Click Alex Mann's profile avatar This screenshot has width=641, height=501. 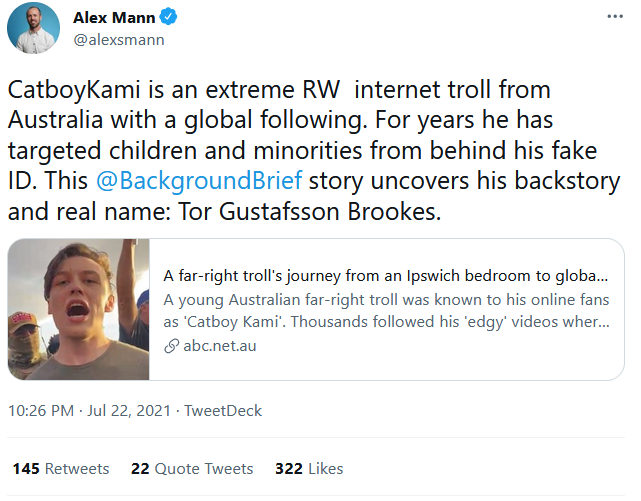click(33, 28)
